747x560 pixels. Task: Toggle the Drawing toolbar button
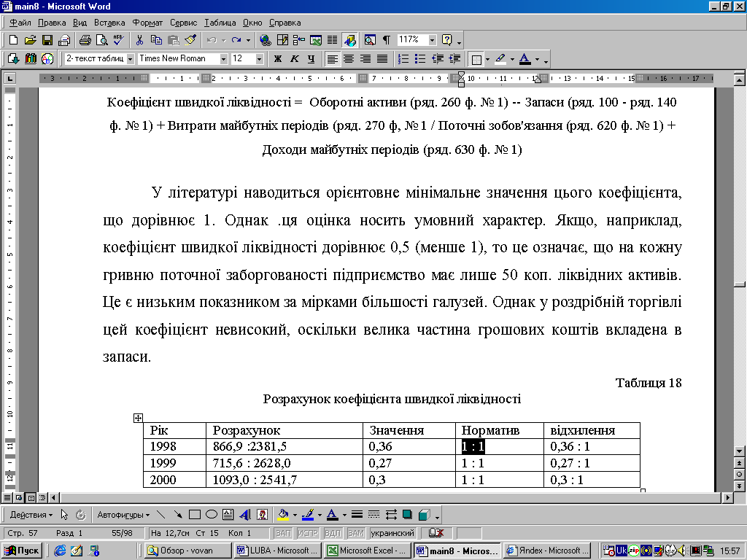pos(350,40)
